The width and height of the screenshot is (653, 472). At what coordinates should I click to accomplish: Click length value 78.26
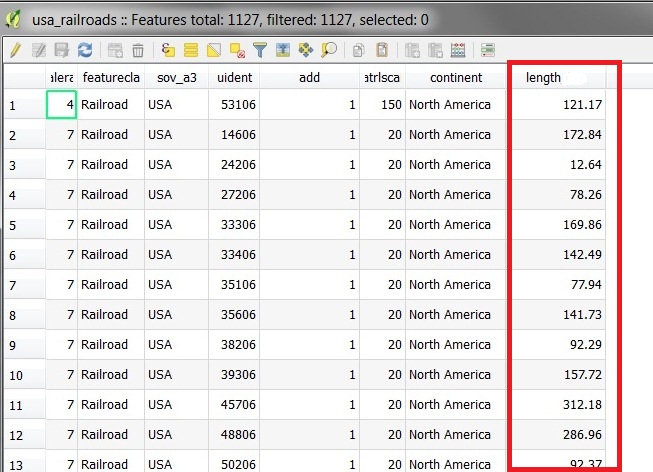pyautogui.click(x=586, y=195)
